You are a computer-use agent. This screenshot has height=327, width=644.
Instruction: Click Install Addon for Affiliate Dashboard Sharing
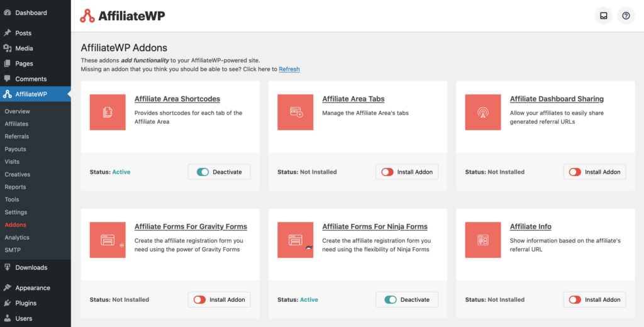[x=595, y=172]
